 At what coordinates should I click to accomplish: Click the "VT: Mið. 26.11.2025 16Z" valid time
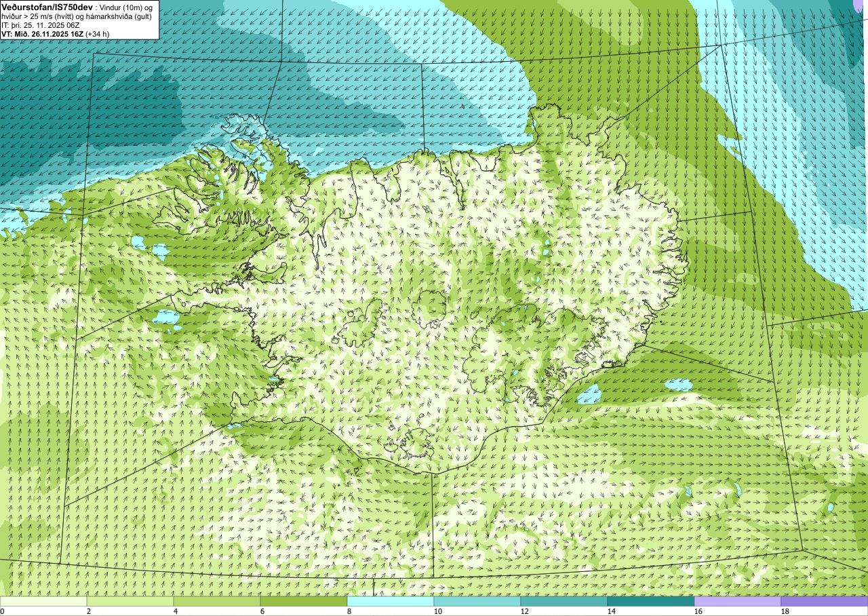tap(42, 34)
